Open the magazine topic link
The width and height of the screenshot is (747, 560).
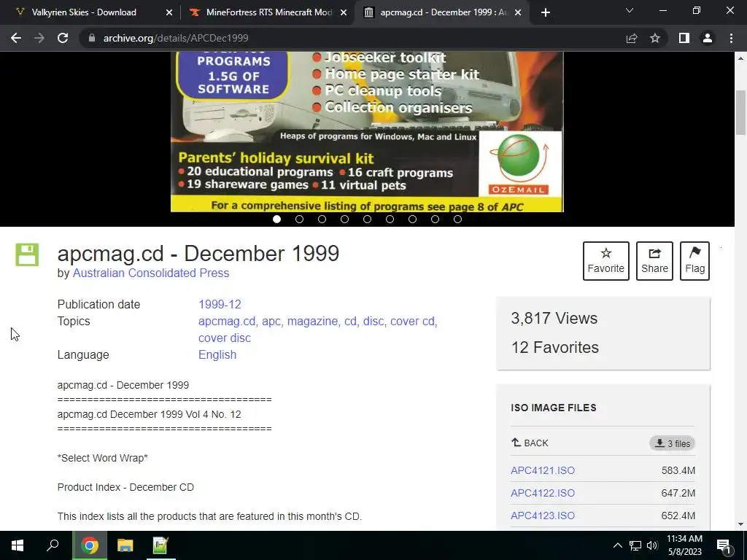(312, 322)
